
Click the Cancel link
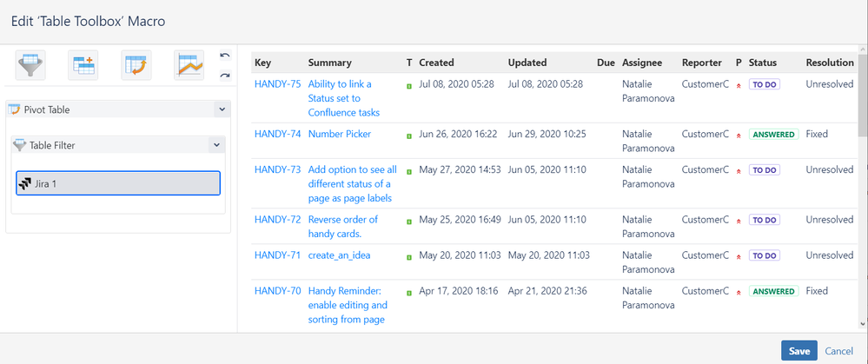click(838, 351)
